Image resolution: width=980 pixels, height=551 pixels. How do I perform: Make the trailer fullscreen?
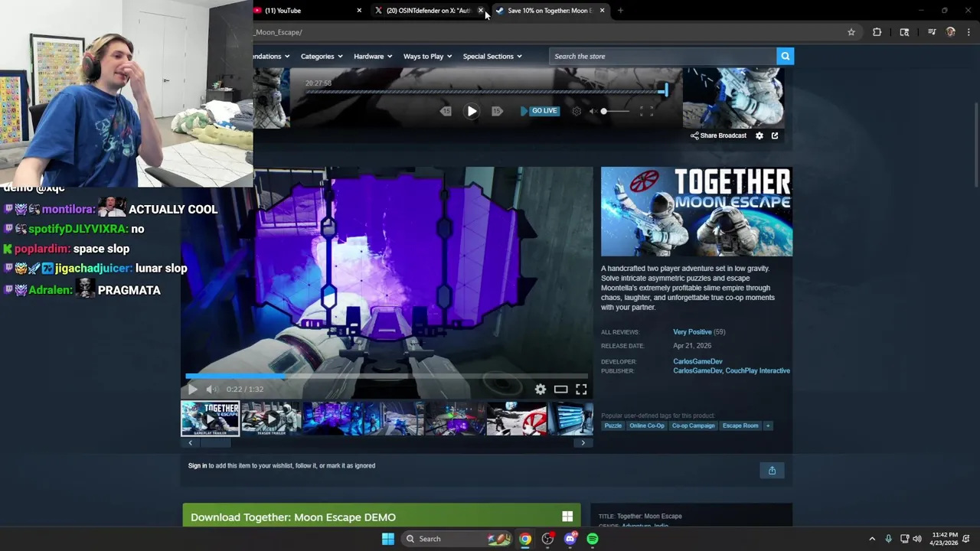click(x=581, y=390)
